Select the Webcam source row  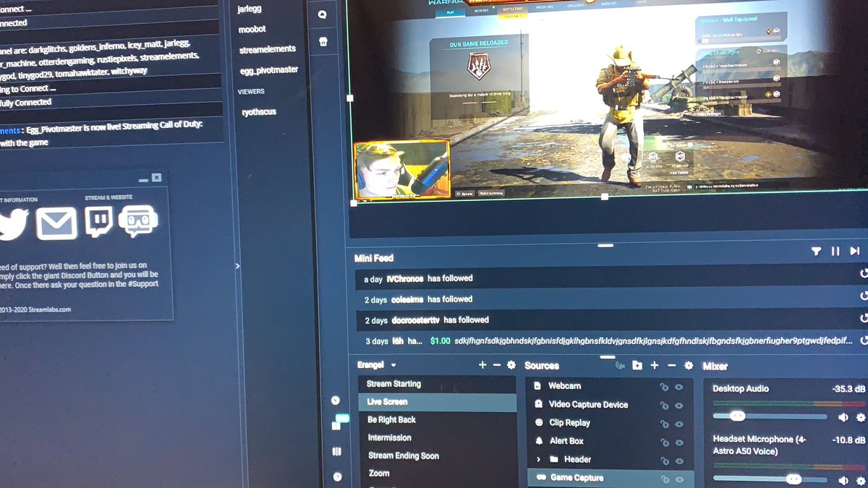coord(610,386)
